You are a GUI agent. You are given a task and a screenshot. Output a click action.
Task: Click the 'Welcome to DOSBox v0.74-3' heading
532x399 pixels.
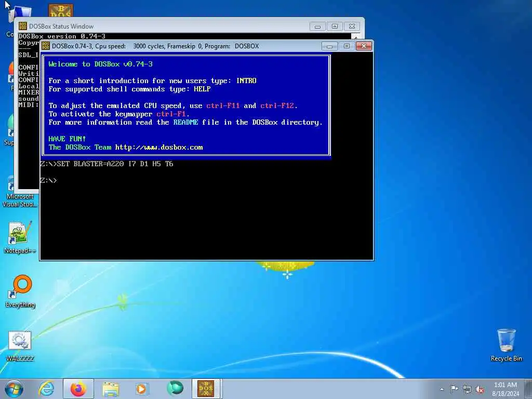100,64
